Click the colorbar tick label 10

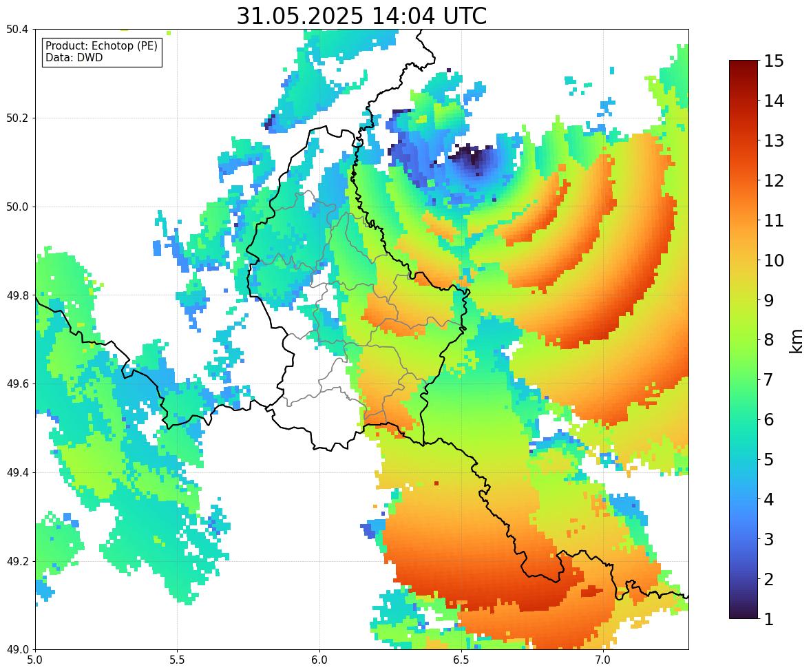tap(773, 260)
